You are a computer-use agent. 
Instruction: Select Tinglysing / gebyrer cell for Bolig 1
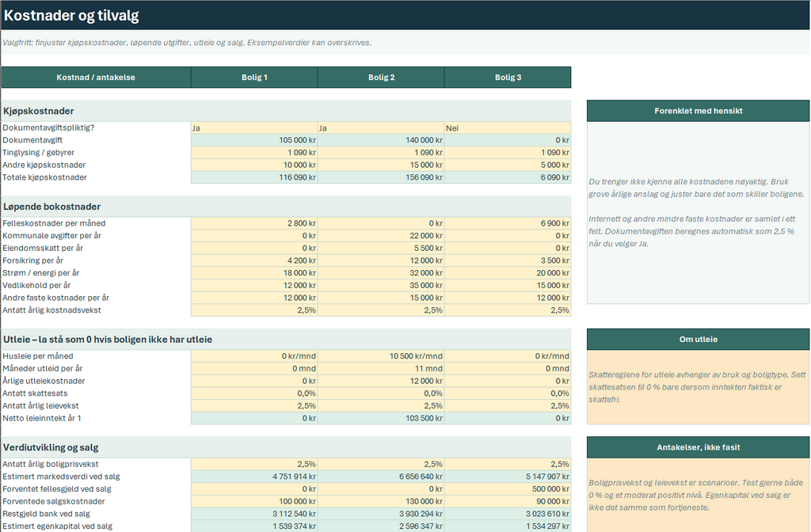click(x=254, y=153)
